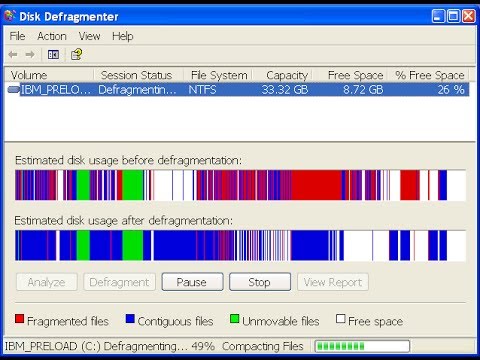Click the Back arrow toolbar icon

[x=13, y=54]
